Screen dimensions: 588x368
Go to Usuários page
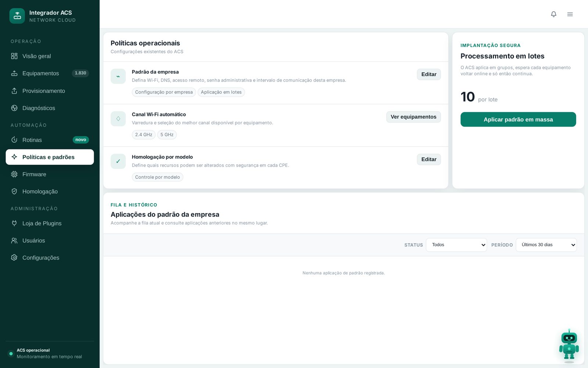pyautogui.click(x=50, y=240)
